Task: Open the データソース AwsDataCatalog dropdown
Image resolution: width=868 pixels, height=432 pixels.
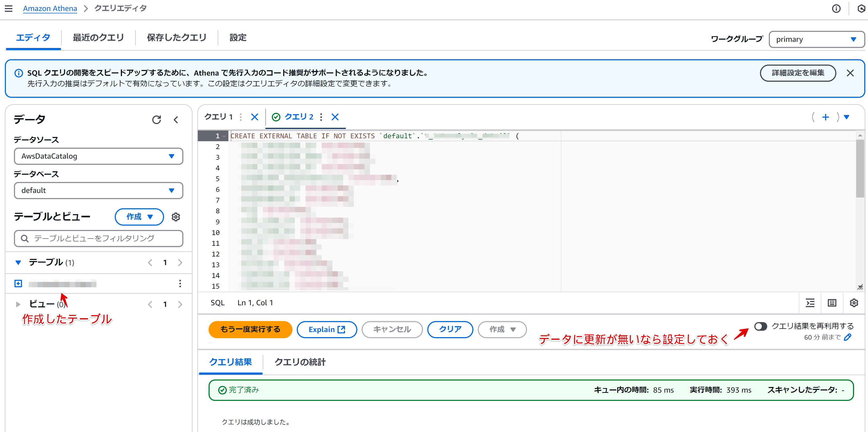Action: (x=98, y=156)
